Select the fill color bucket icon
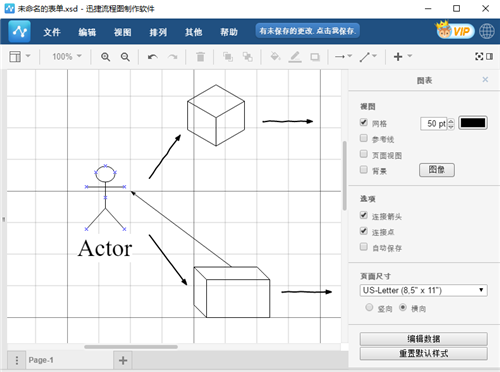Viewport: 500px width, 372px height. pos(275,57)
